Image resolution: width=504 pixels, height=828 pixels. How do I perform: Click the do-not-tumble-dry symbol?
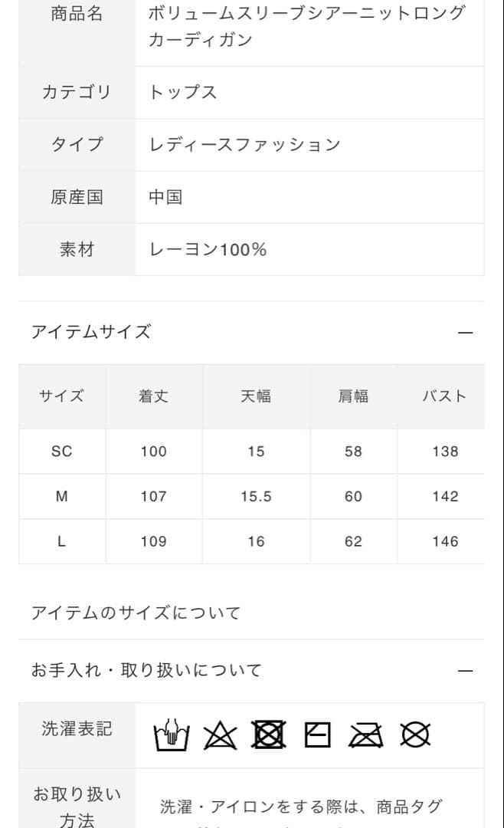coord(269,735)
